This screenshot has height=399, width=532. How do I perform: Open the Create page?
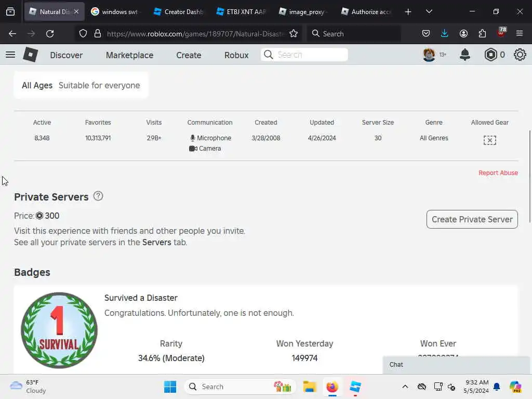point(189,55)
